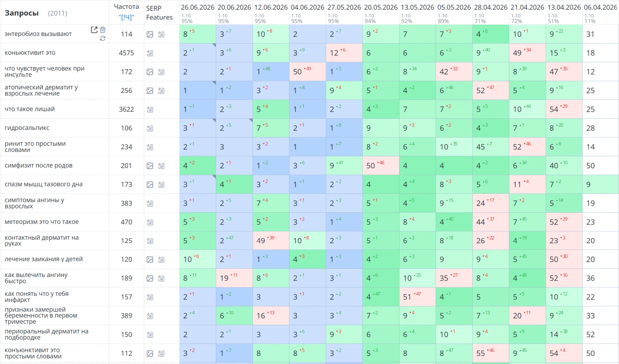Image resolution: width=619 pixels, height=364 pixels.
Task: Click the image SERP icon for лечение заикания у детей
Action: coord(150,260)
